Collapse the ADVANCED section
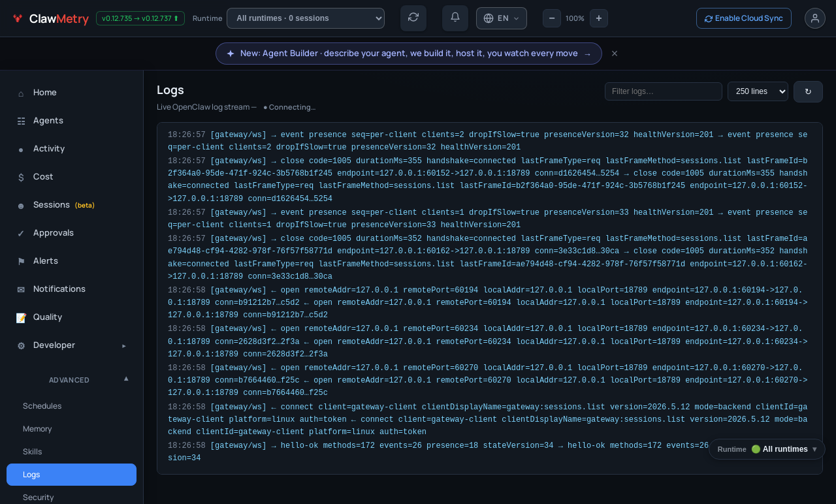 (x=72, y=380)
